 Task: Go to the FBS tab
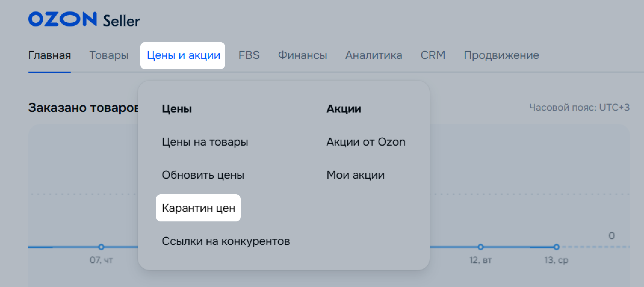coord(249,55)
